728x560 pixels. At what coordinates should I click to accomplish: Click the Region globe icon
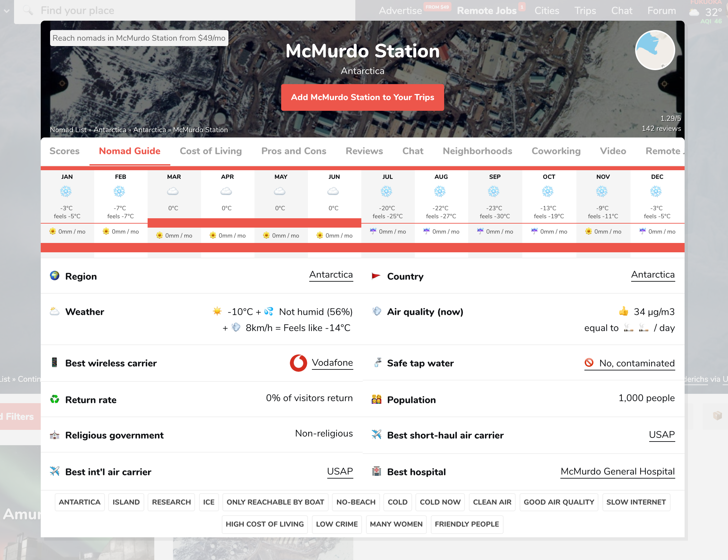point(55,276)
